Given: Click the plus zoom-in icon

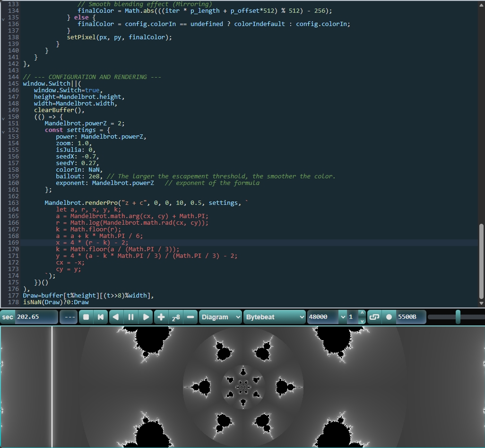Looking at the screenshot, I should coord(161,317).
